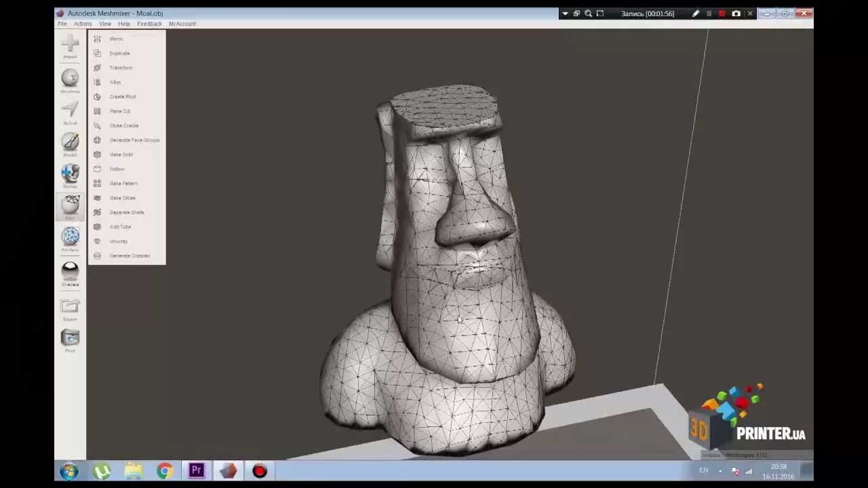Stop the recording with red square
The height and width of the screenshot is (488, 868).
tap(722, 14)
